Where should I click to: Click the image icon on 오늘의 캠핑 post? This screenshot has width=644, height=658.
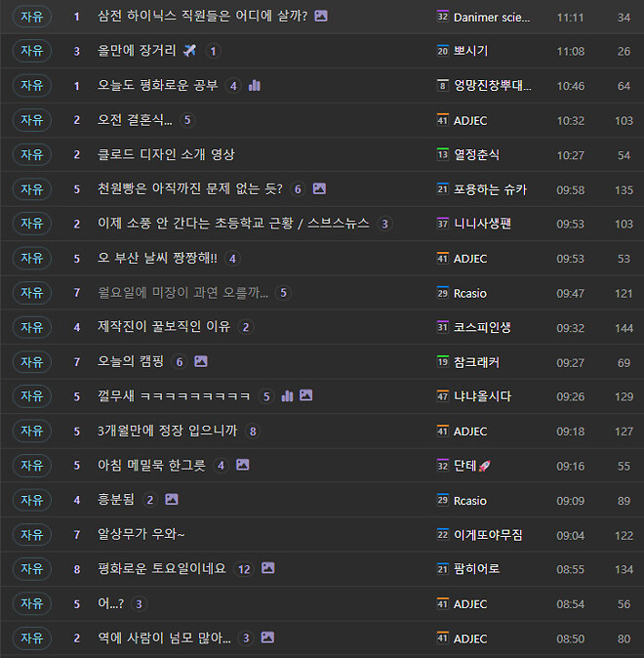pos(201,361)
